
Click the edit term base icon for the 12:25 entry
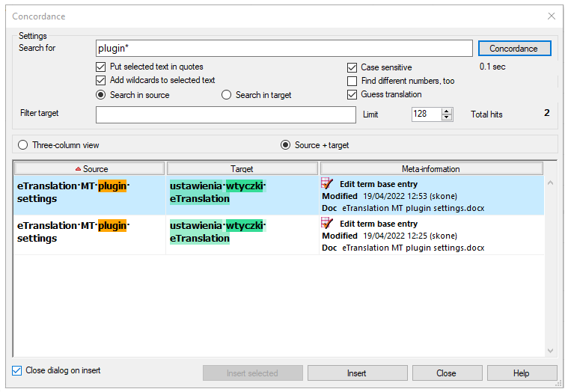click(x=327, y=223)
